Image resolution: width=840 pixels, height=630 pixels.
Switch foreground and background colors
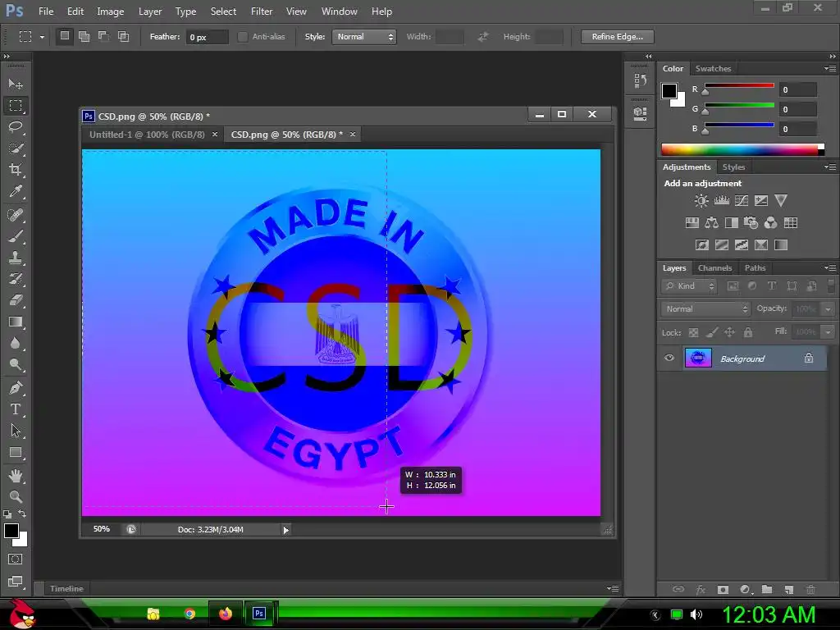pos(22,514)
